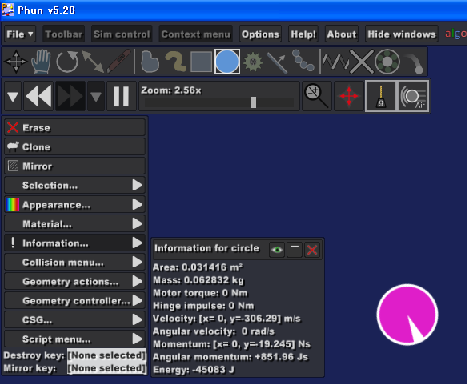
Task: Open the dropdown arrow next to redo
Action: pos(96,96)
